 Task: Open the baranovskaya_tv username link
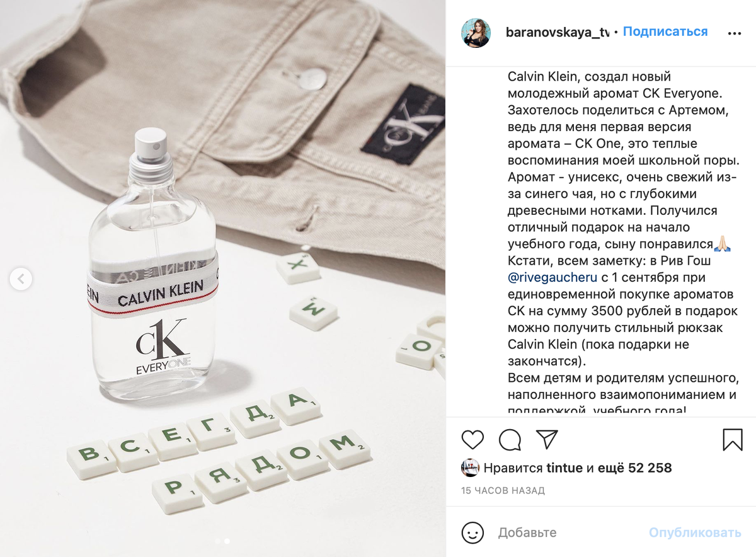(558, 32)
